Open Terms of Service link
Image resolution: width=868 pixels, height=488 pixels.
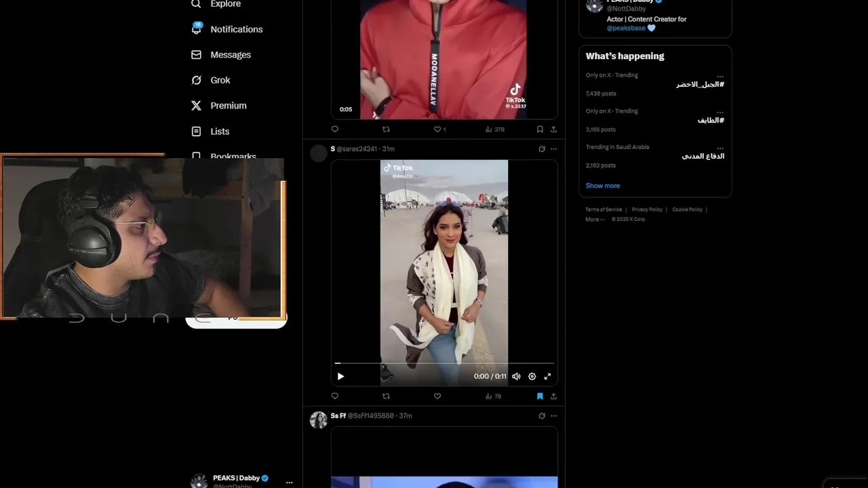pyautogui.click(x=604, y=209)
